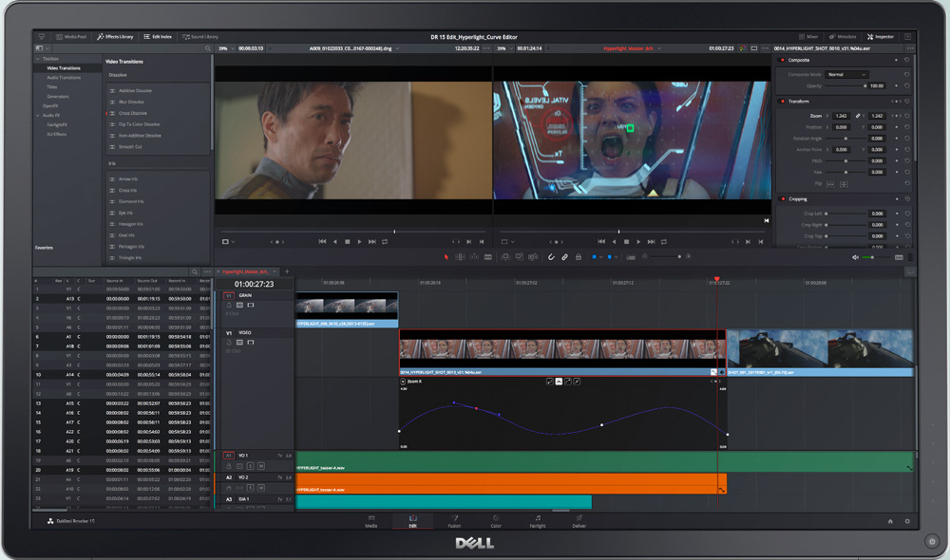Switch to the Color page
950x560 pixels.
tap(496, 521)
